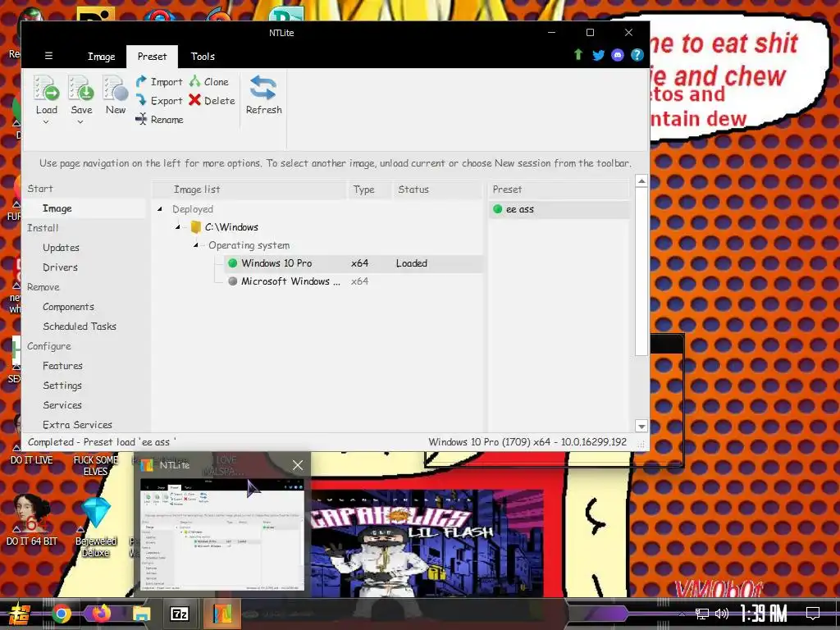The width and height of the screenshot is (840, 630).
Task: Click the status bar Windows version text
Action: point(527,442)
